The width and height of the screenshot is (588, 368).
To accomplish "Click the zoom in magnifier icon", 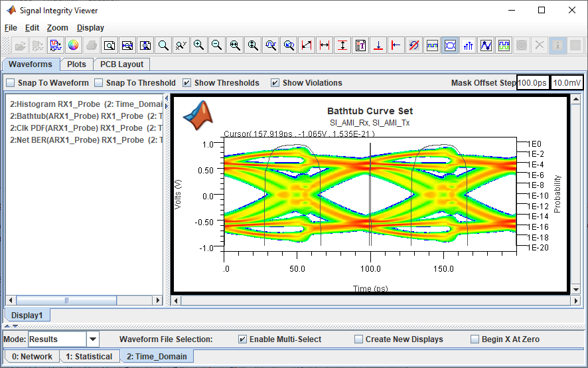I will coord(198,46).
